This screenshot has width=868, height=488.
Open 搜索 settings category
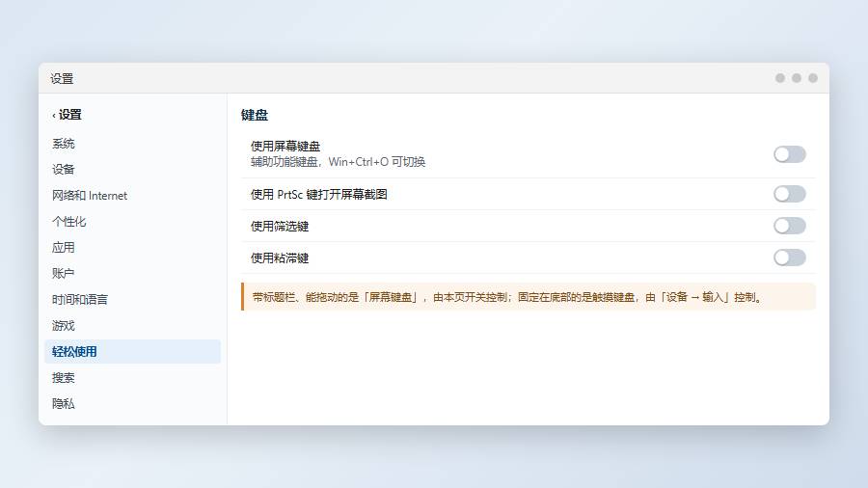pyautogui.click(x=132, y=378)
